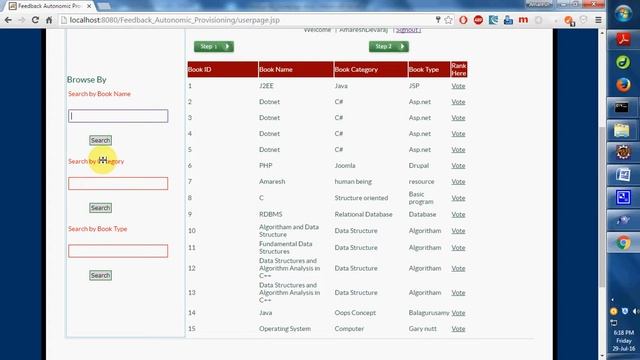
Task: Click the green Step 1 button
Action: point(214,47)
